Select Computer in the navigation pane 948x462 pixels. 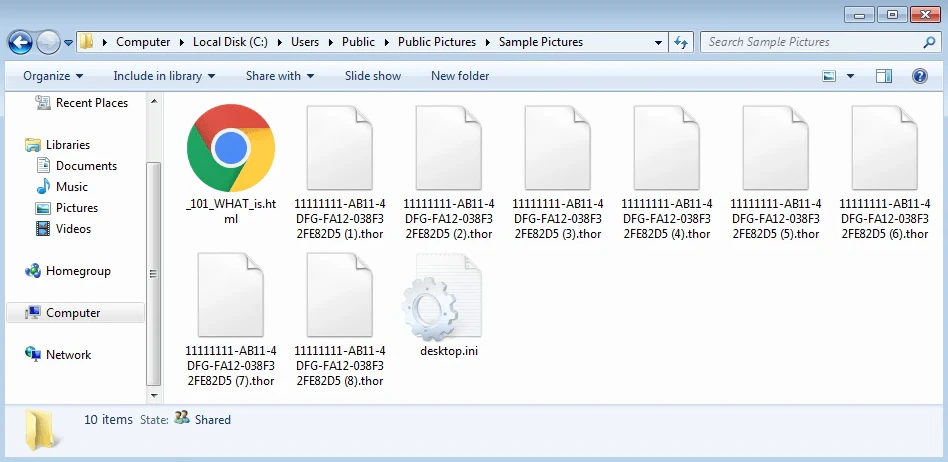[76, 313]
